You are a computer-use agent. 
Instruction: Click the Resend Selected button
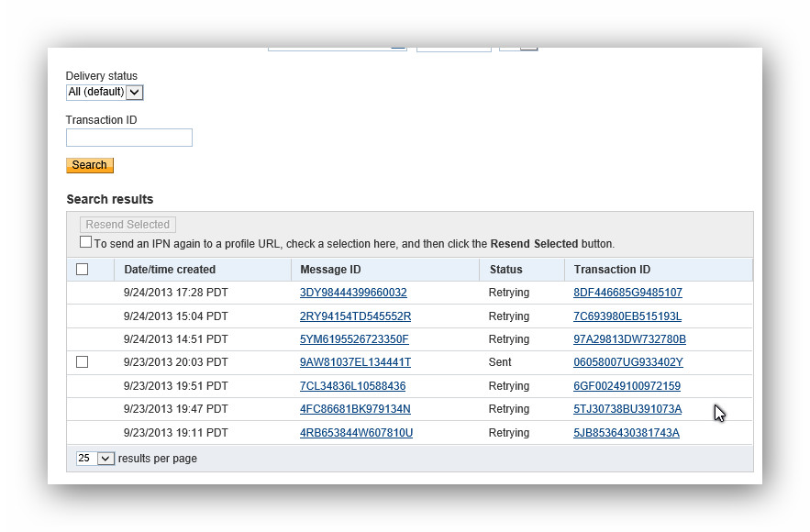pyautogui.click(x=128, y=225)
